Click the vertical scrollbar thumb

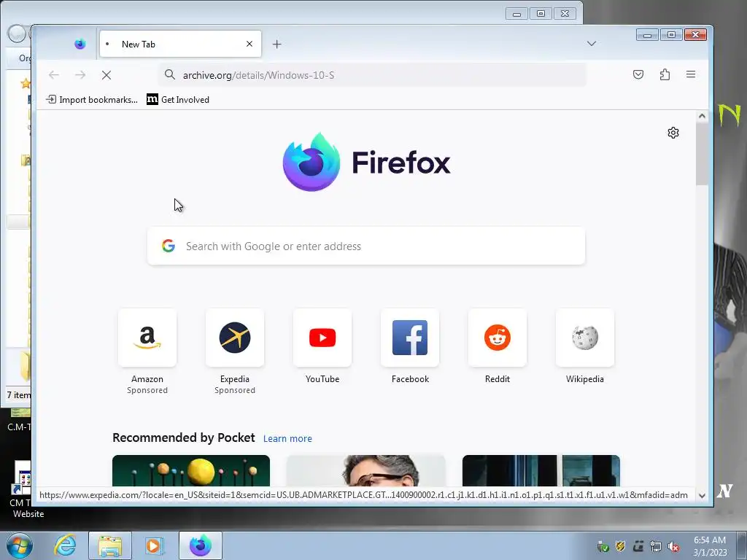pos(702,153)
